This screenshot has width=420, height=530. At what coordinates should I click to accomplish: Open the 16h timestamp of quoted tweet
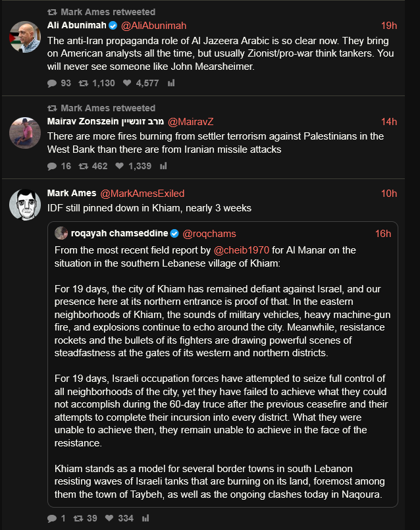[x=383, y=234]
